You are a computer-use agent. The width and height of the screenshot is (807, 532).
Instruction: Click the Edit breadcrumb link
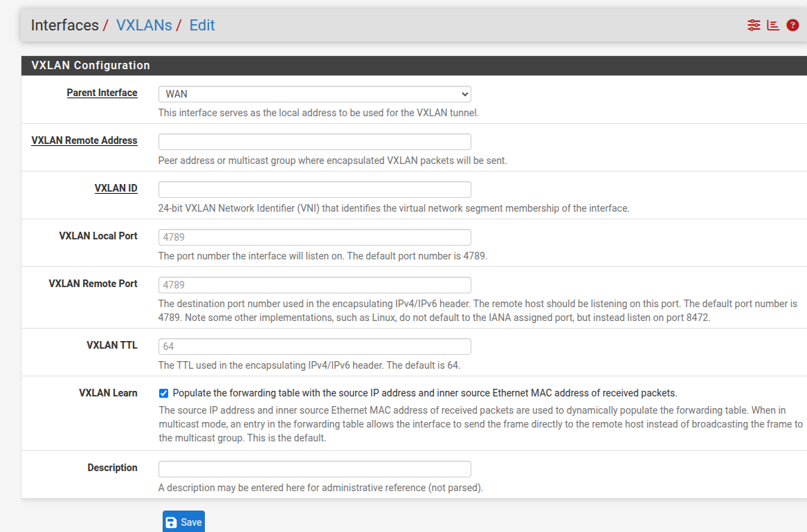[x=202, y=26]
